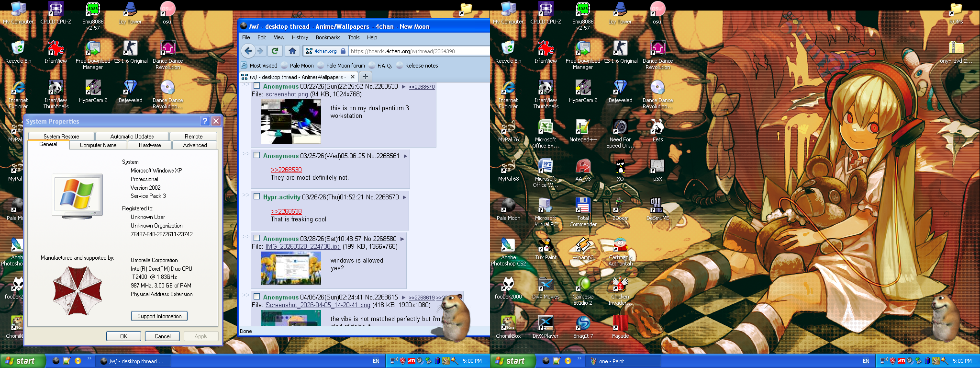Open the Tools menu in Pale Moon
Viewport: 980px width, 368px height.
coord(354,37)
